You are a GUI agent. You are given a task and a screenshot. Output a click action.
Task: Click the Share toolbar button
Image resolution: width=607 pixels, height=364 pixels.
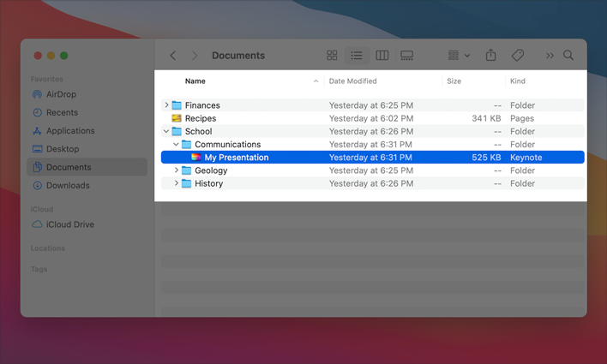(491, 55)
